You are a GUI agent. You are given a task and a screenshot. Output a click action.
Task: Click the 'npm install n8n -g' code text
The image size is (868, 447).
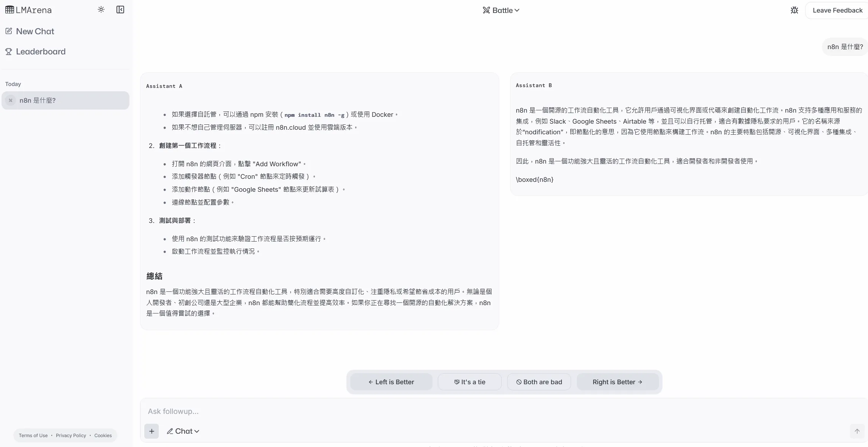(314, 115)
